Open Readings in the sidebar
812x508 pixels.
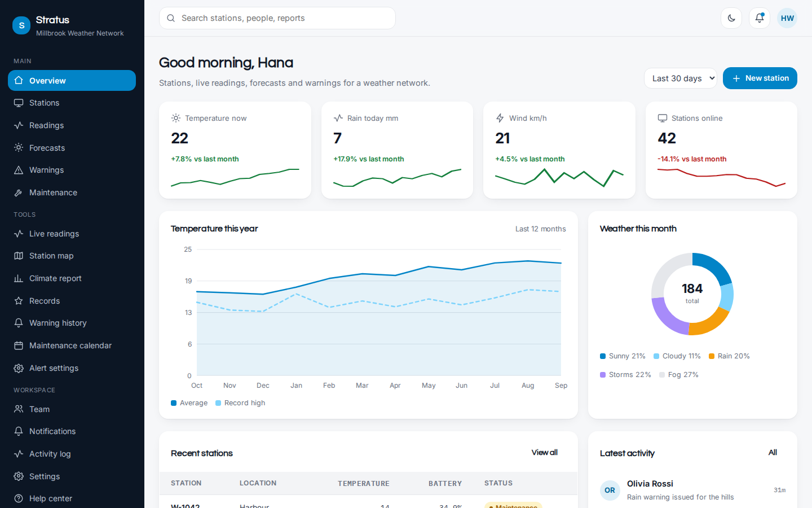pyautogui.click(x=72, y=125)
